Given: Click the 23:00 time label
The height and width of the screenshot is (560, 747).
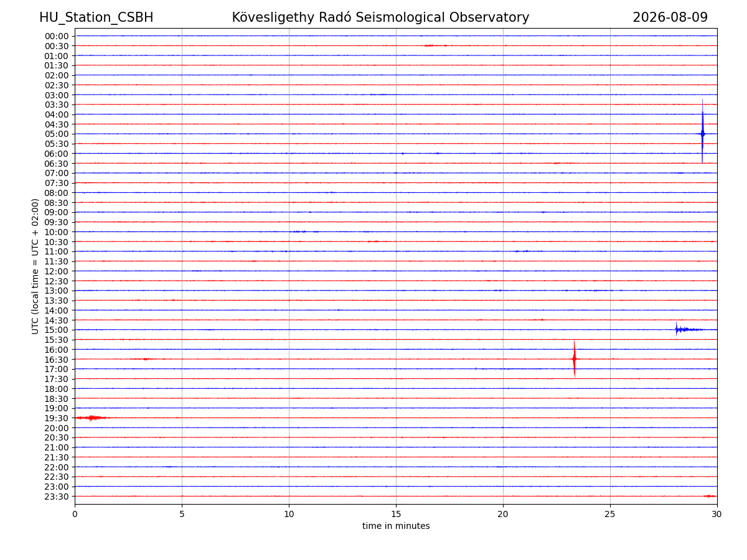Looking at the screenshot, I should coord(57,487).
